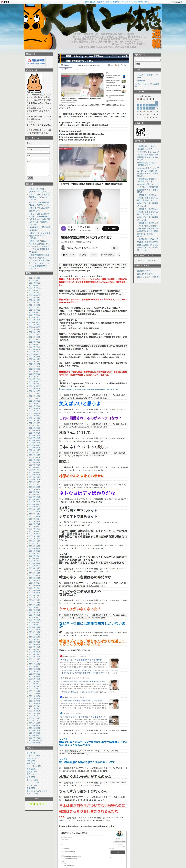The image size is (186, 868).
Task: Open the FC2 BLOG Pro advertisement link
Action: click(x=116, y=2)
